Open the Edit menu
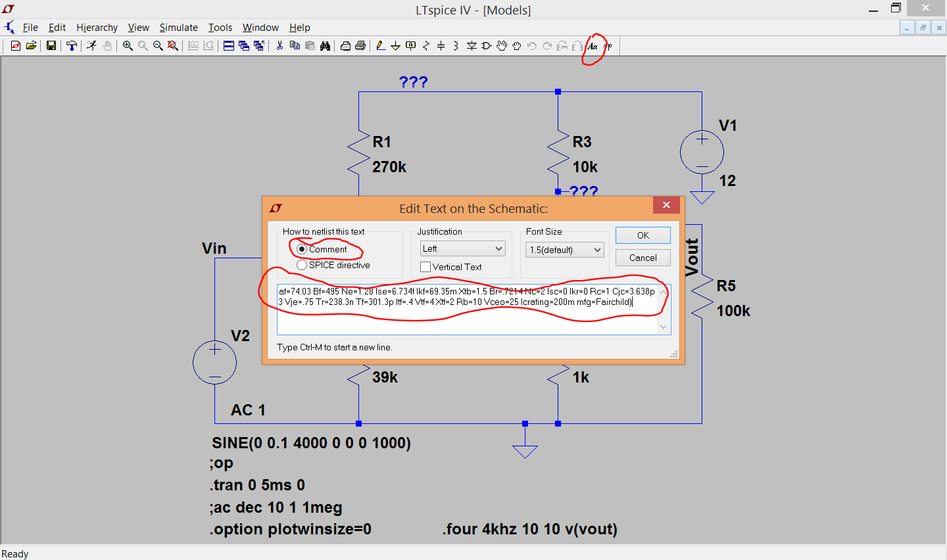Screen dimensions: 947x560 [57, 28]
